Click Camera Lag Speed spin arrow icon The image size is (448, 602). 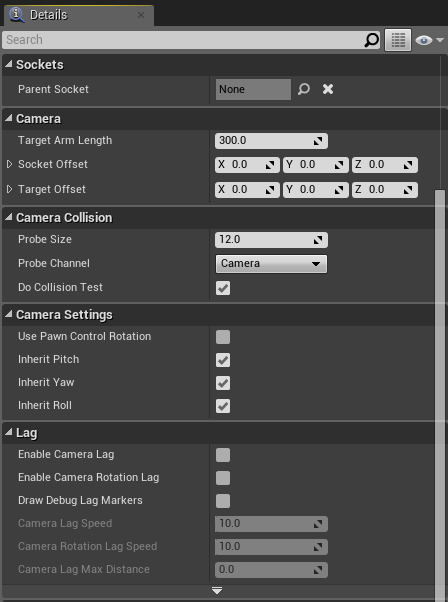click(318, 524)
